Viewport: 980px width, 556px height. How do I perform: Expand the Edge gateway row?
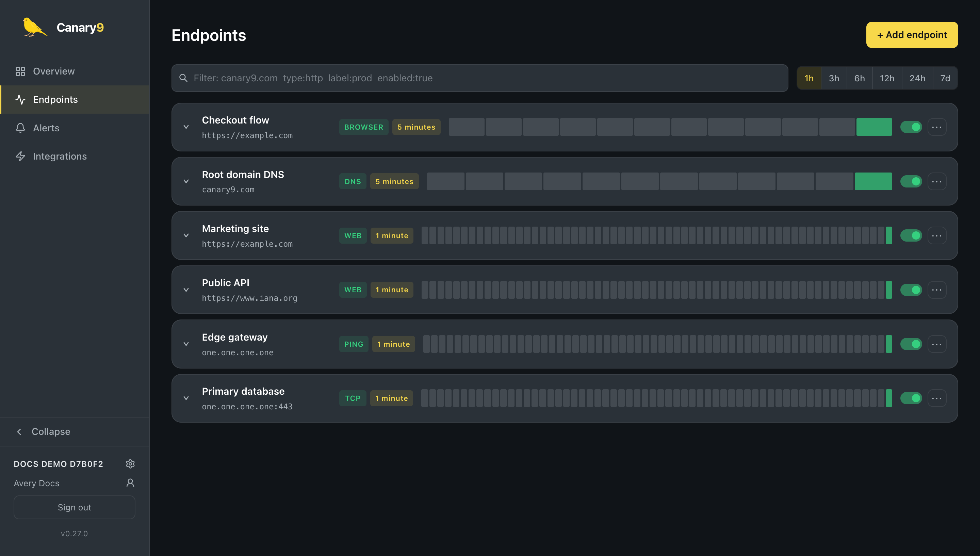coord(186,344)
